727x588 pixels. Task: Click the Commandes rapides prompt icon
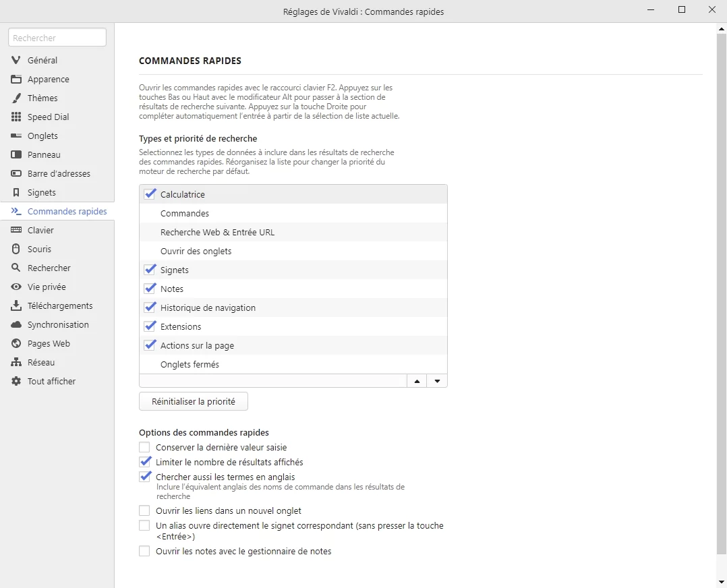pos(16,212)
